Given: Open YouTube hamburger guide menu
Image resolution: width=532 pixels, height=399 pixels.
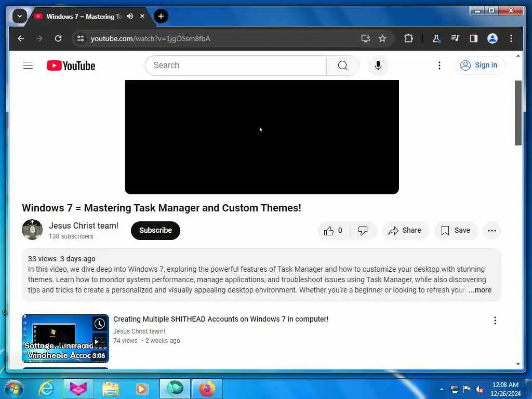Looking at the screenshot, I should (28, 65).
